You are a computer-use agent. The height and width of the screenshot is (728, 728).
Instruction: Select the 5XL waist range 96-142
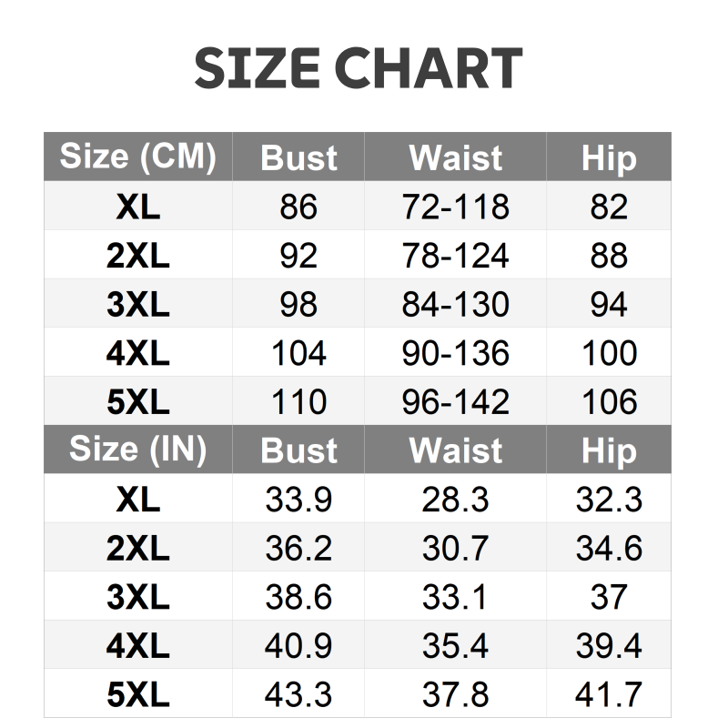point(455,401)
